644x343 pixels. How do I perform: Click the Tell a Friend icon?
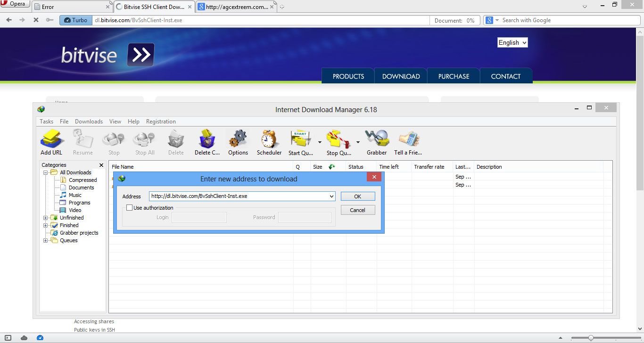(x=408, y=141)
